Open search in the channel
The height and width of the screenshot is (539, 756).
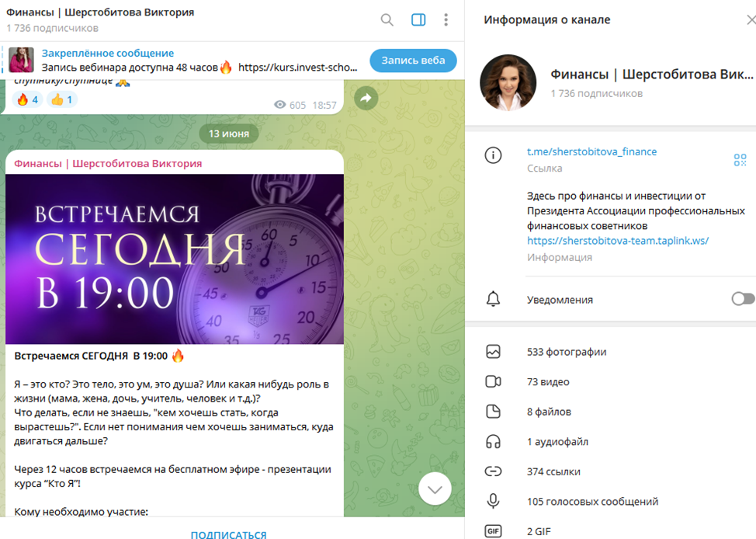(x=387, y=19)
